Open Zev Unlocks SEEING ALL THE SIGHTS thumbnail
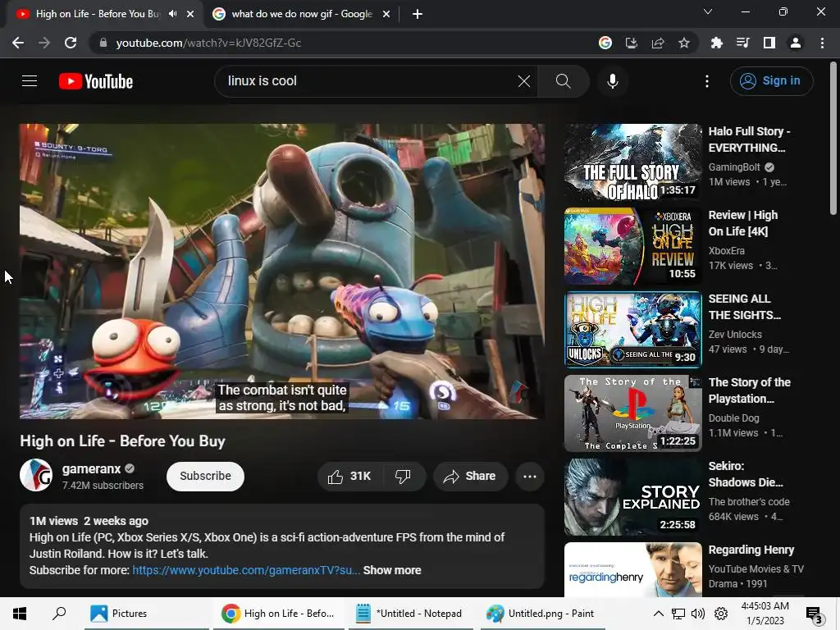This screenshot has width=840, height=630. tap(632, 330)
